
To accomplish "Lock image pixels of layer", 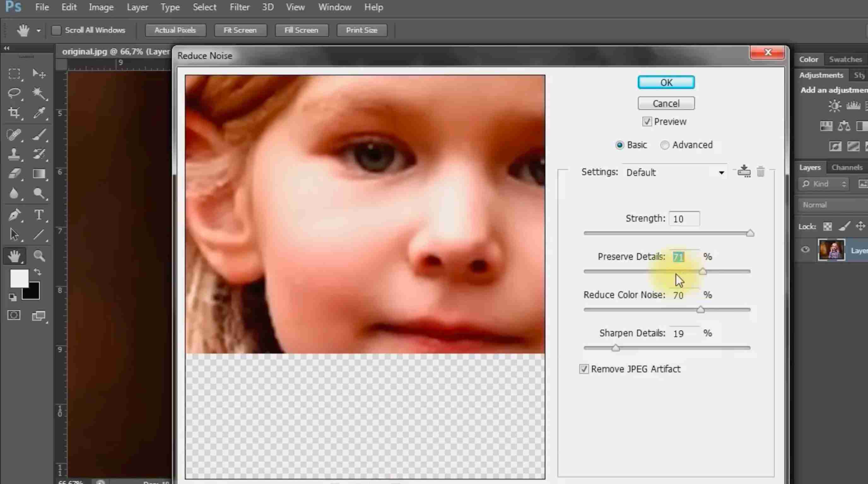I will [x=844, y=227].
